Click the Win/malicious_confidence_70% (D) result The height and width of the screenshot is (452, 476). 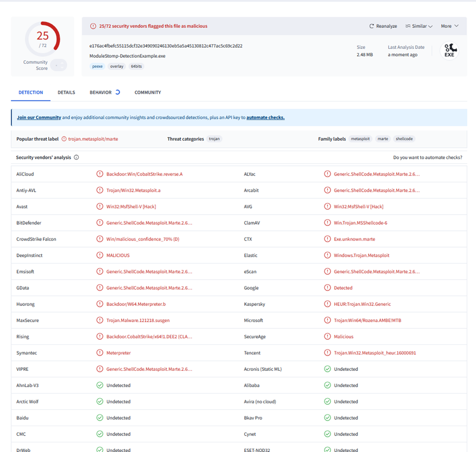142,239
